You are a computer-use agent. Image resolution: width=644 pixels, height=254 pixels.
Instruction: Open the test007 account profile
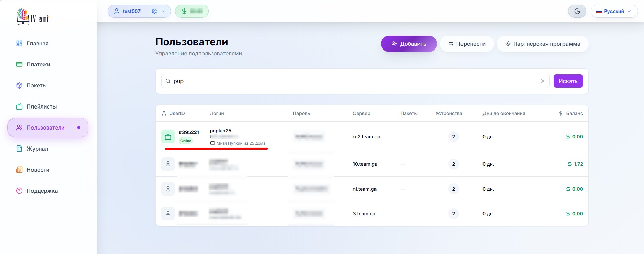(127, 11)
